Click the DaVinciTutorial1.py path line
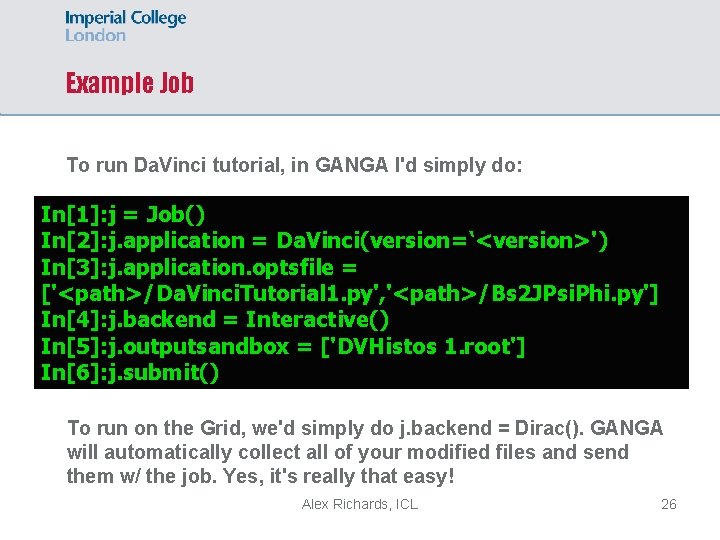720x540 pixels. (350, 294)
